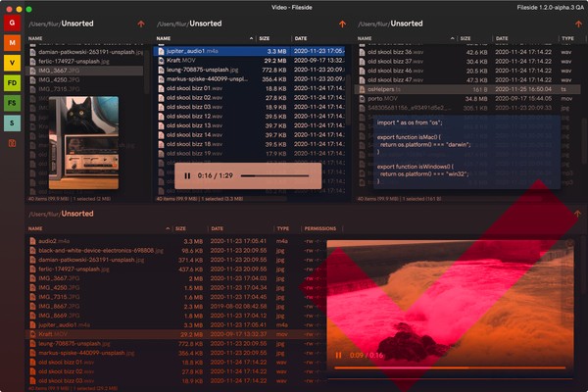Sort middle pane by SIZE column
The width and height of the screenshot is (588, 392).
click(x=264, y=38)
